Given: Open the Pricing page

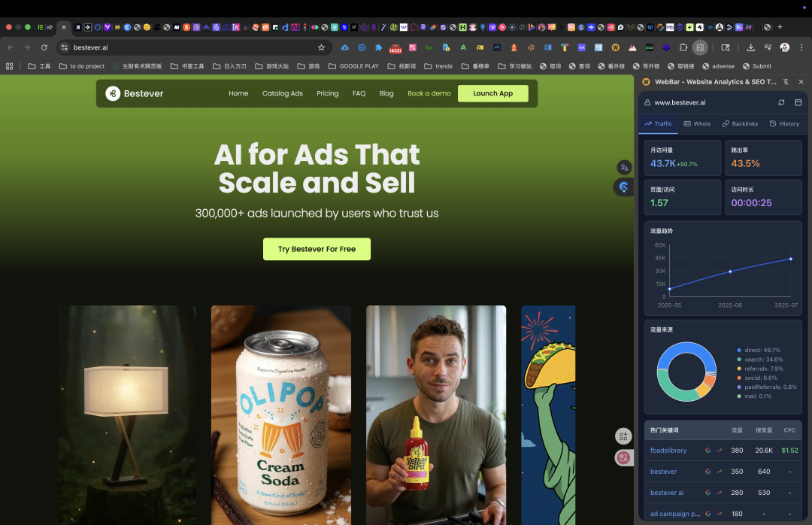Looking at the screenshot, I should [327, 93].
